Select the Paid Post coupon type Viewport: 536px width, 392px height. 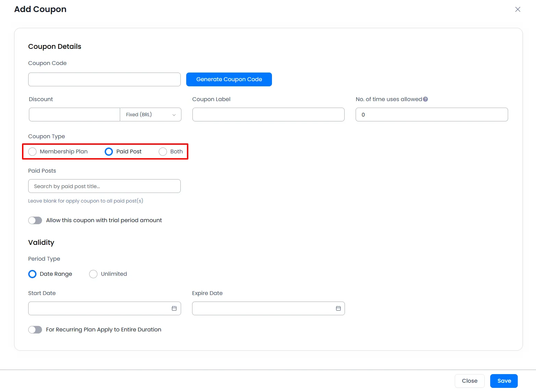109,152
